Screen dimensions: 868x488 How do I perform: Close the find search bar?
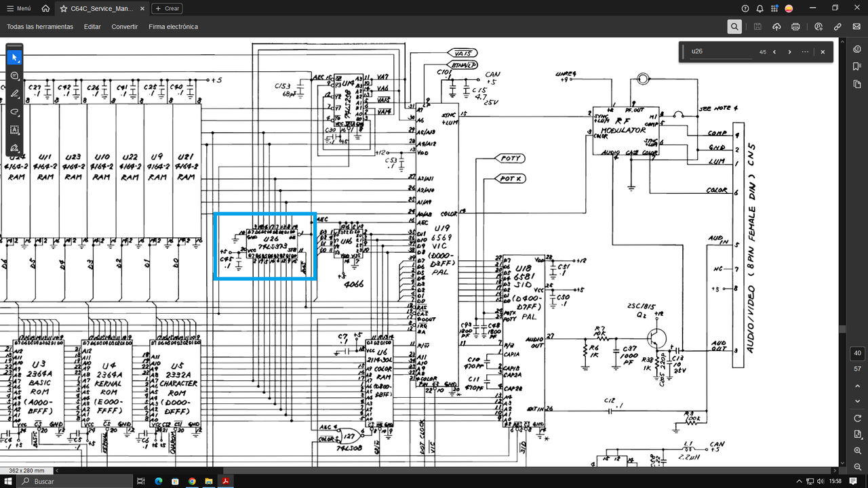point(823,52)
